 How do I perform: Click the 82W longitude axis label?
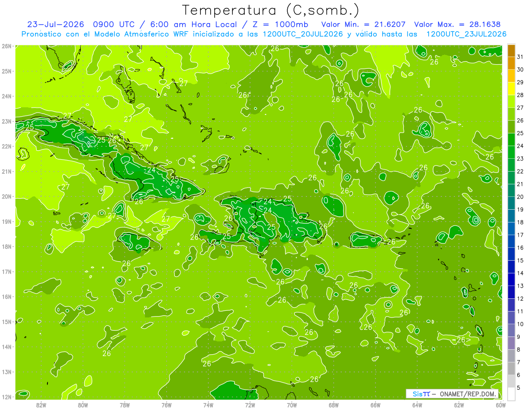(x=41, y=405)
